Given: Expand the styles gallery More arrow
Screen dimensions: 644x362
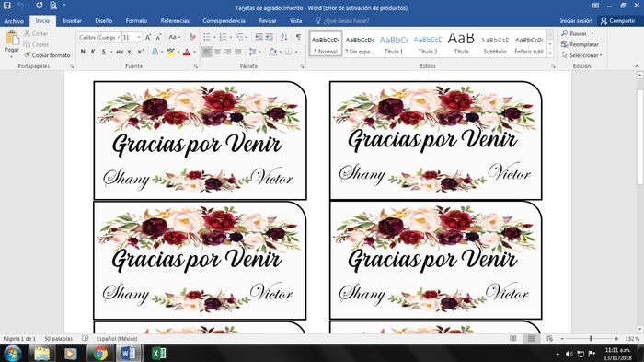Looking at the screenshot, I should (550, 53).
